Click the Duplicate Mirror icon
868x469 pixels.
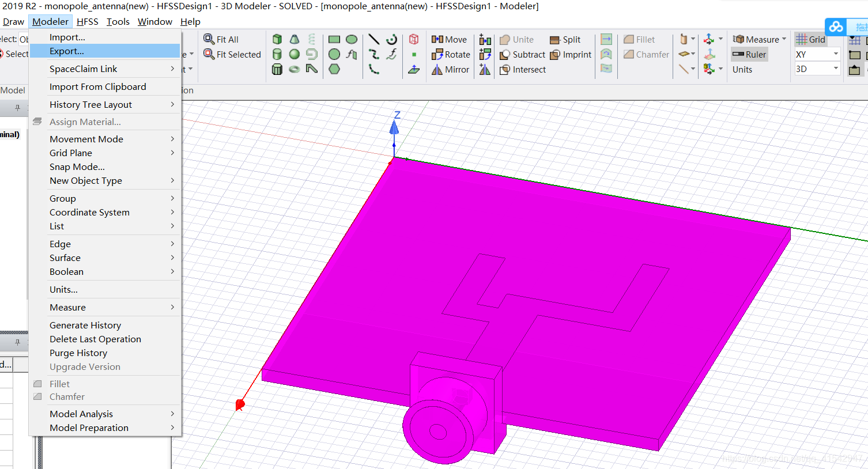tap(485, 69)
